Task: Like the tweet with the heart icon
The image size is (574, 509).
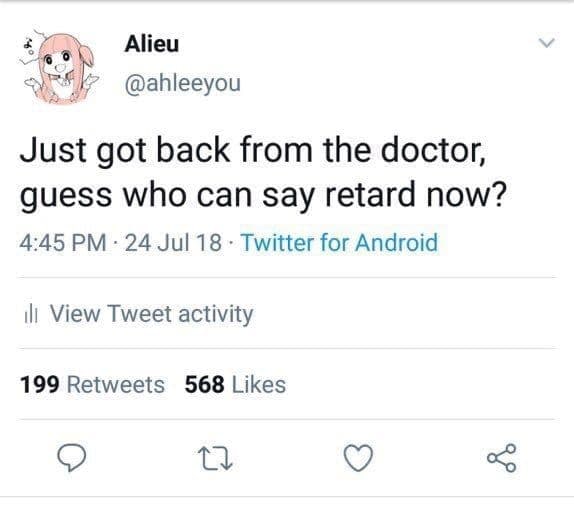Action: point(358,458)
